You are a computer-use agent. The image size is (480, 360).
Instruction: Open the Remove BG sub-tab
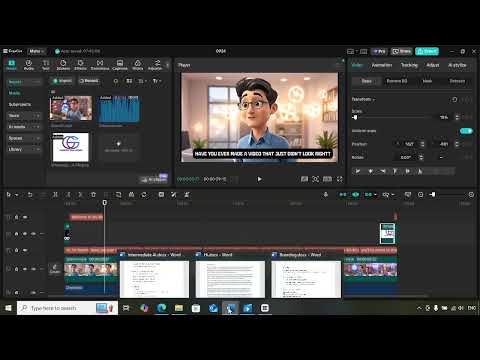[x=397, y=81]
